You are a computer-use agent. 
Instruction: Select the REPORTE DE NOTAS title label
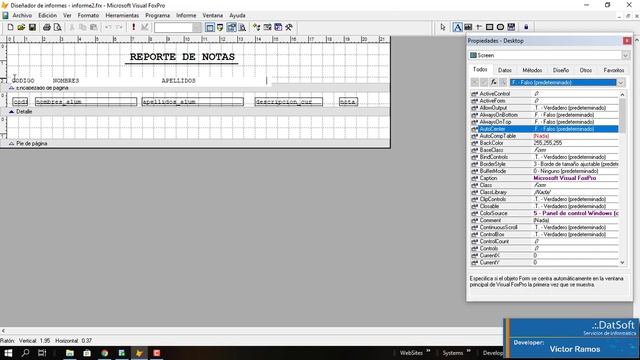(x=182, y=57)
